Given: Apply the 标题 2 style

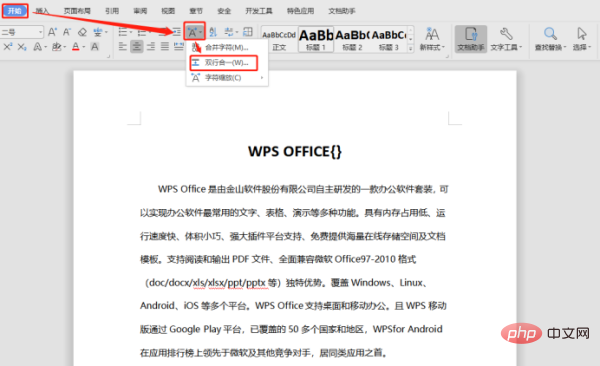Looking at the screenshot, I should [352, 40].
